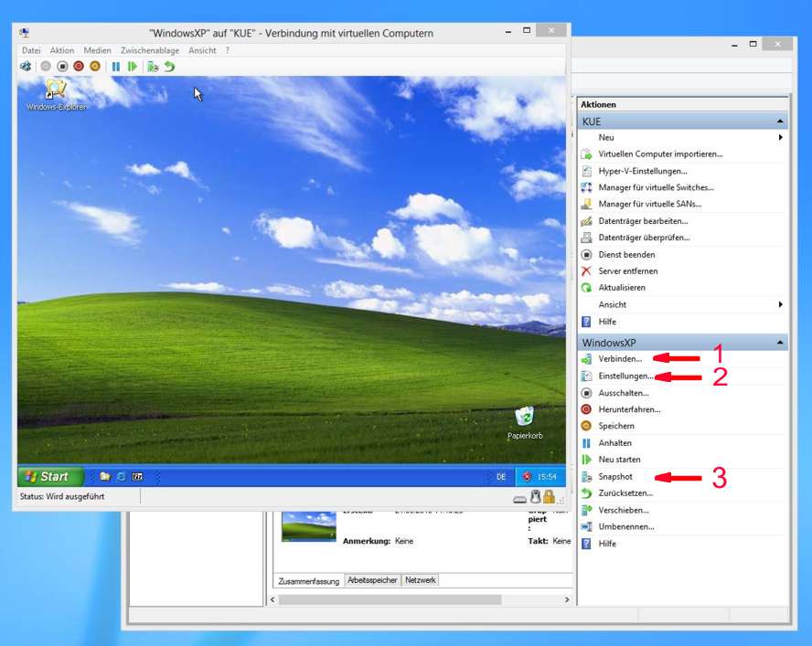Open Manager für virtuelle Switches...
812x646 pixels.
pos(657,187)
